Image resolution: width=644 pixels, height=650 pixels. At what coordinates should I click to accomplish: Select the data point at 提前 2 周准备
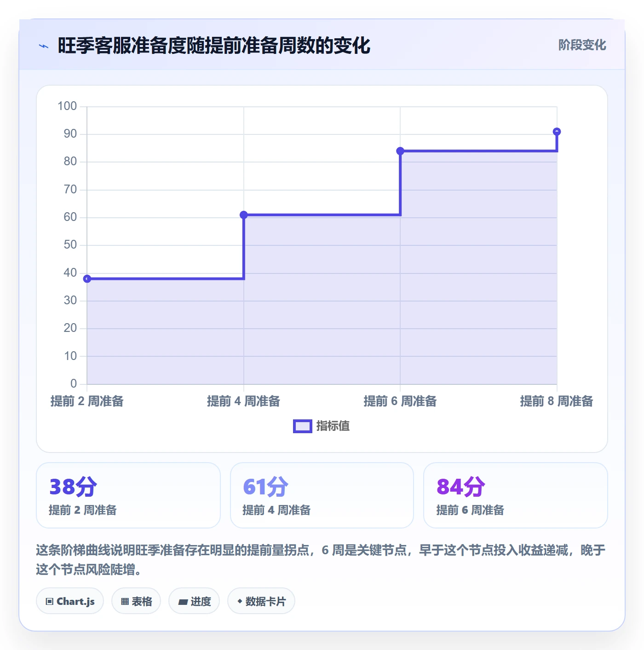click(87, 279)
